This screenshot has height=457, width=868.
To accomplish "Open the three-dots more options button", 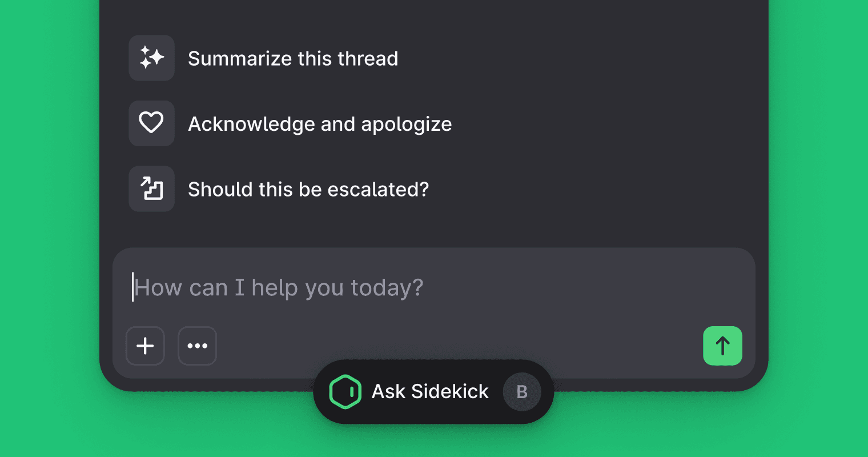I will [x=197, y=346].
